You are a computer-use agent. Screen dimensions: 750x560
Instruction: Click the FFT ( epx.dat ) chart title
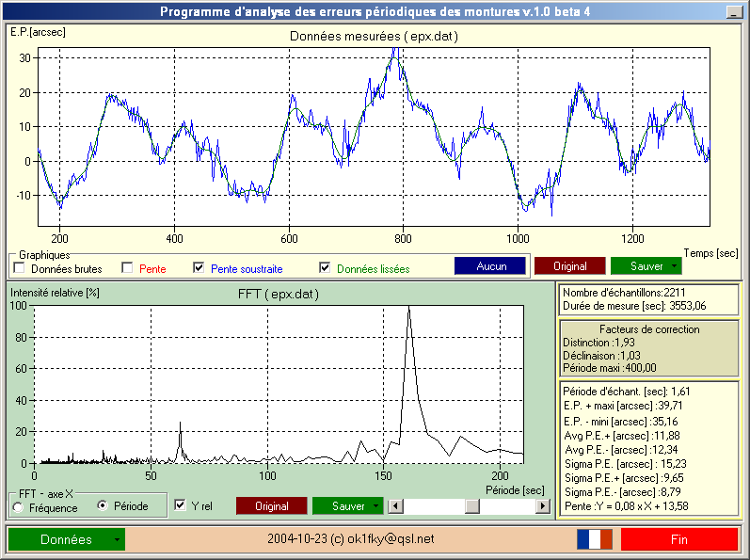point(278,294)
